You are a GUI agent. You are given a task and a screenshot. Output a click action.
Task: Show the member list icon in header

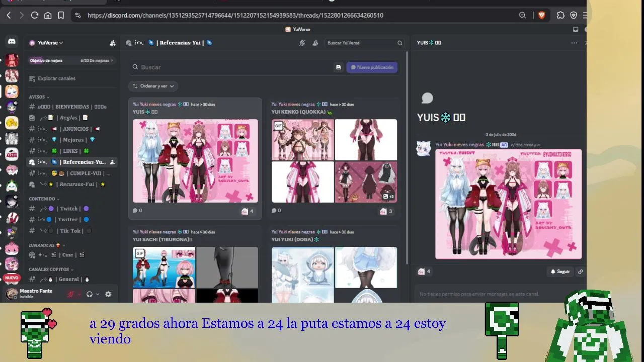(x=315, y=43)
